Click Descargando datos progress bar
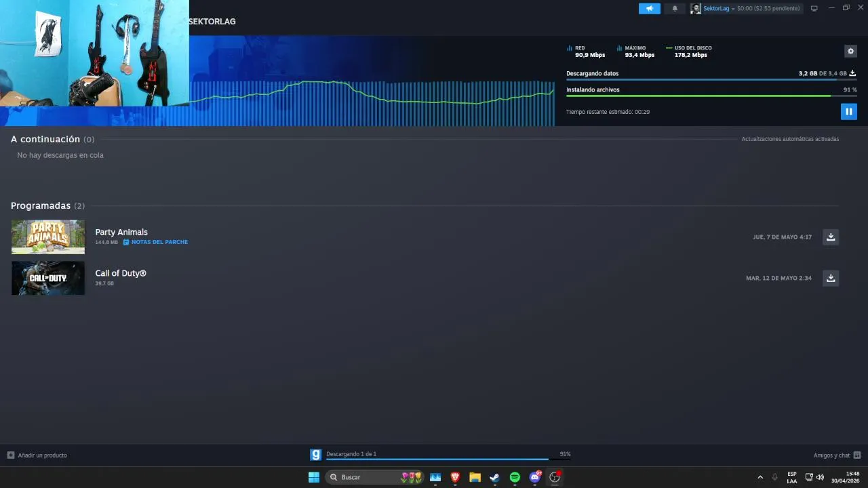This screenshot has width=868, height=488. [711, 80]
